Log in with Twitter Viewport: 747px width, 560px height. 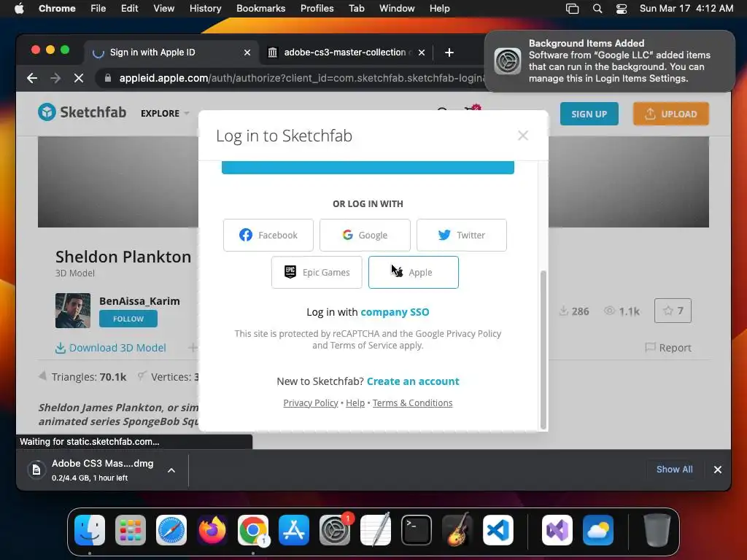[462, 236]
